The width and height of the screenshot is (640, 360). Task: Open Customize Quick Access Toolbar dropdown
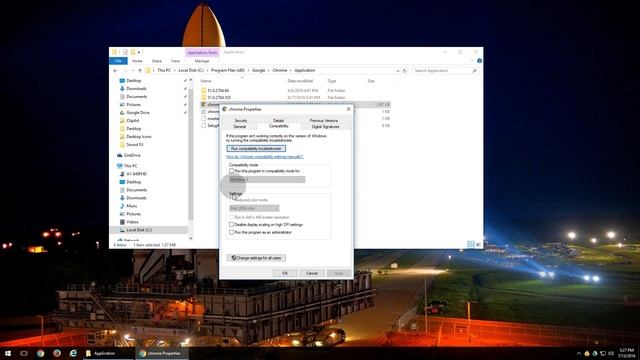pos(139,52)
